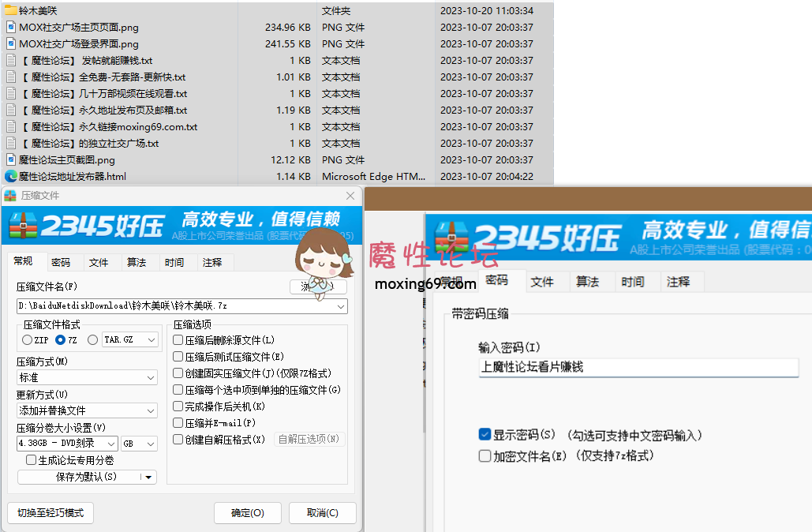This screenshot has height=532, width=812.
Task: Open the 注释 tab in right dialog
Action: 678,282
